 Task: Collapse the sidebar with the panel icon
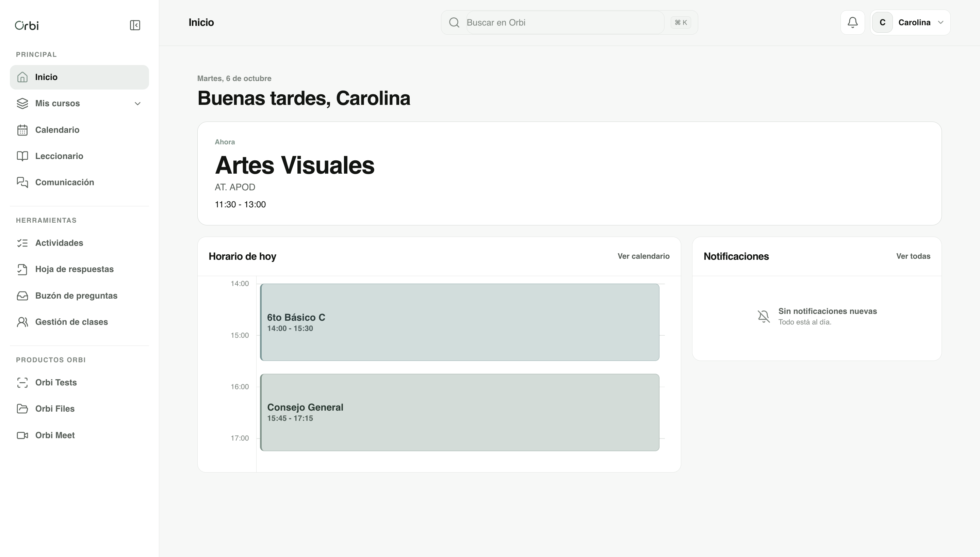pos(135,25)
